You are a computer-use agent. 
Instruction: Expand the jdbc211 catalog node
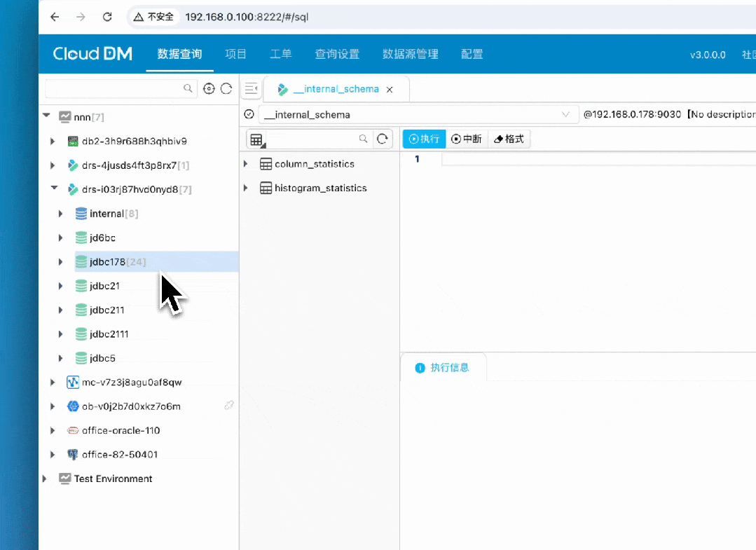[60, 310]
